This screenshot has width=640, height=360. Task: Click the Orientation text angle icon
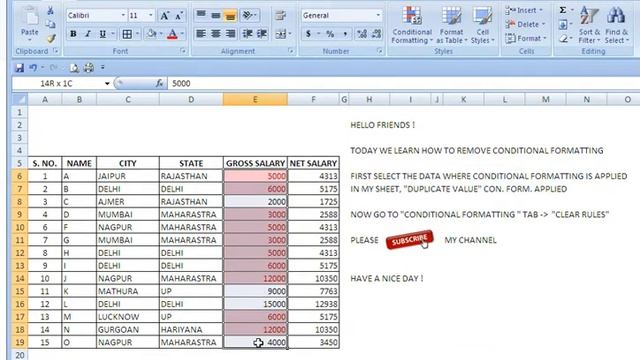click(247, 16)
